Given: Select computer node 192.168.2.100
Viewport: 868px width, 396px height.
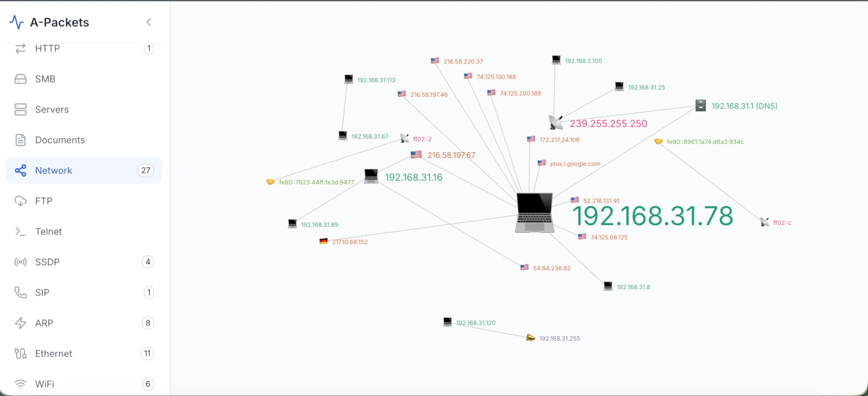Looking at the screenshot, I should point(557,60).
